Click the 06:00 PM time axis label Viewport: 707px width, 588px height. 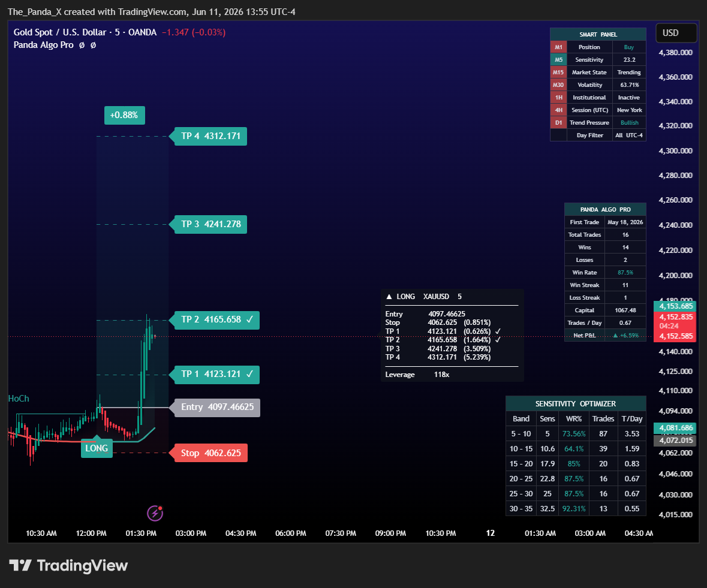tap(291, 533)
